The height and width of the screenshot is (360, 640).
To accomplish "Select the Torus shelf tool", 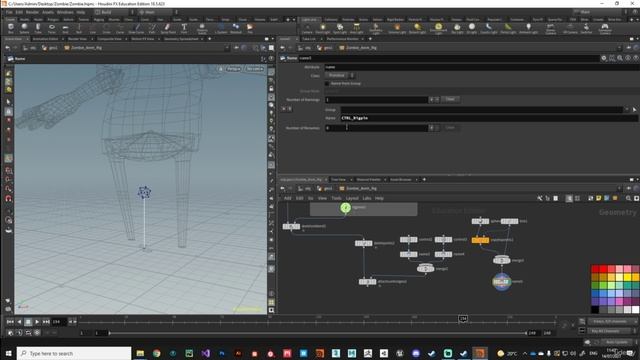I will coord(51,28).
